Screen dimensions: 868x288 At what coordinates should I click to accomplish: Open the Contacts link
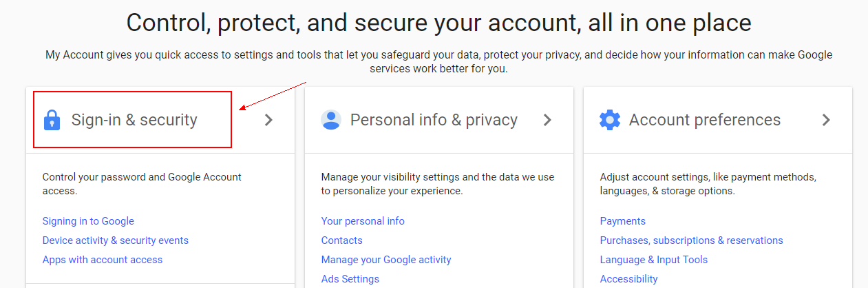click(x=342, y=240)
